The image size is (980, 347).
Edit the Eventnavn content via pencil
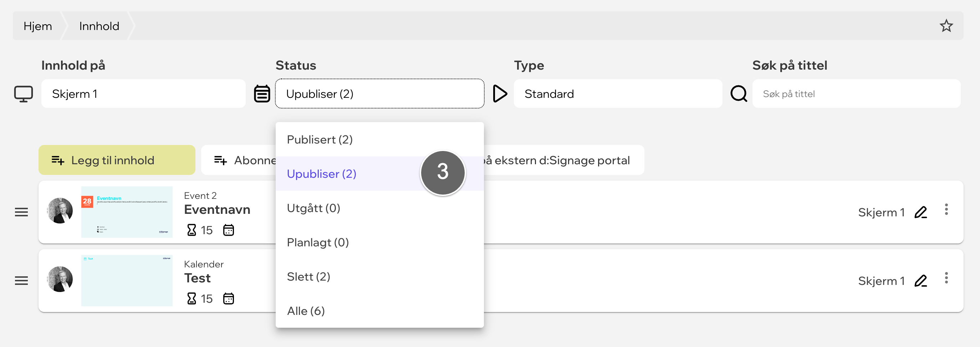[920, 212]
